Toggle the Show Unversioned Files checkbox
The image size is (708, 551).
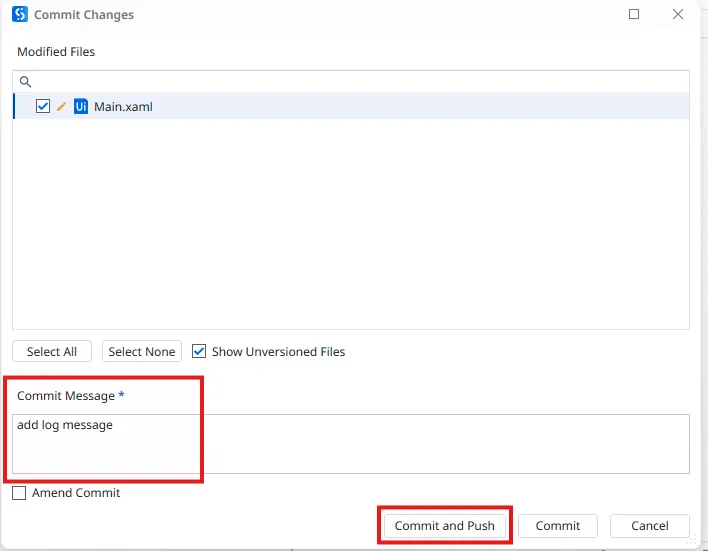coord(199,351)
